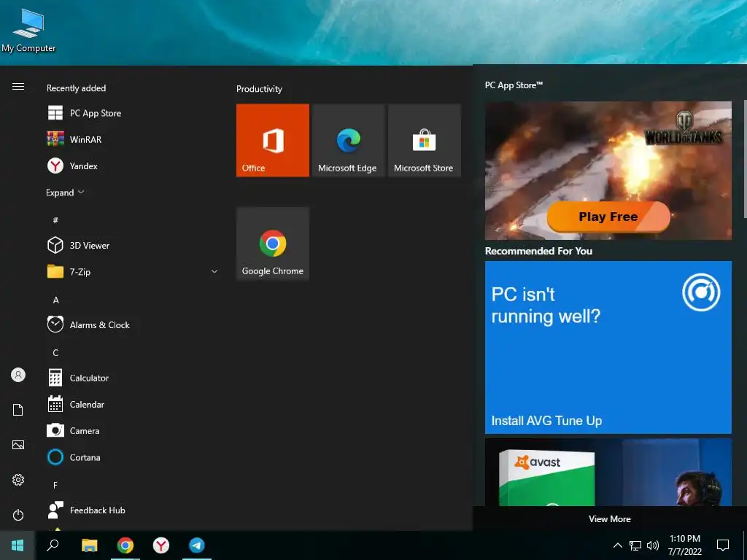Click the Power button in Start sidebar
The height and width of the screenshot is (560, 747).
[x=18, y=515]
